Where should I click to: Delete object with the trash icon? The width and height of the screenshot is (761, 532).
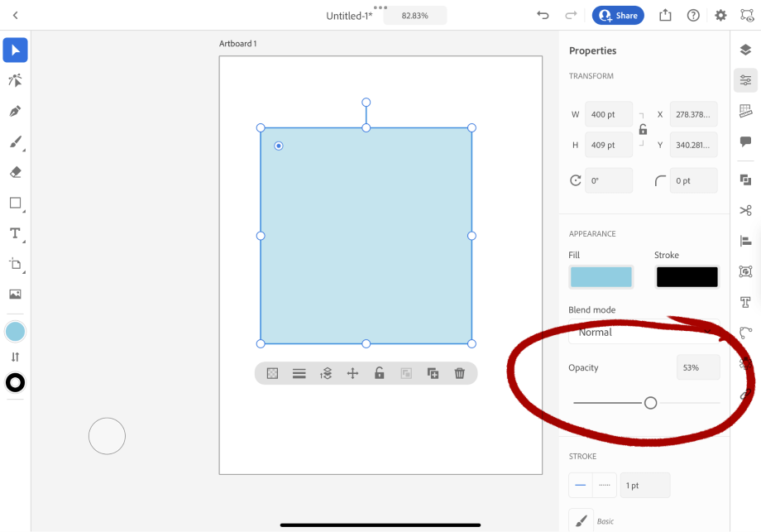460,373
